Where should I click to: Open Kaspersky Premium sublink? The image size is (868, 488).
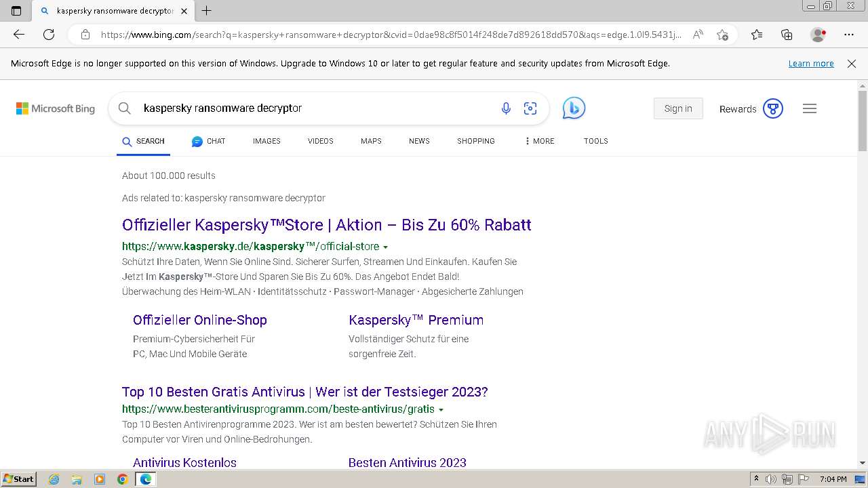416,320
